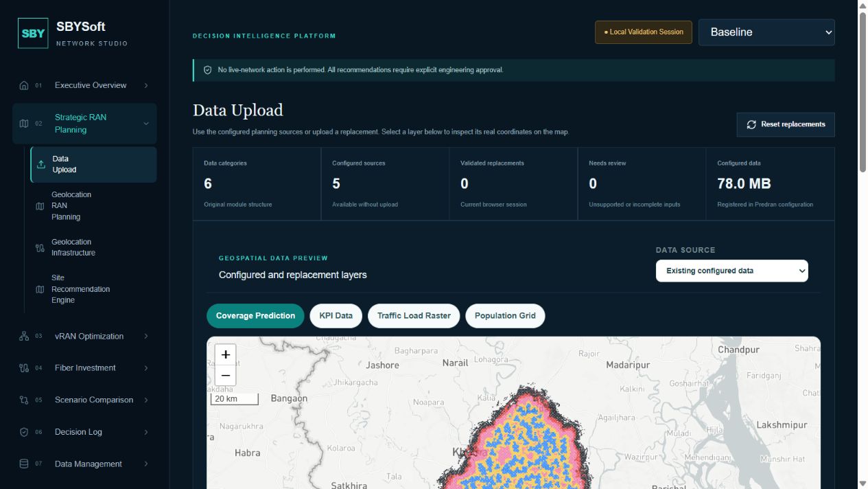Click the upload icon next to Data Upload
Image resolution: width=868 pixels, height=489 pixels.
point(41,164)
